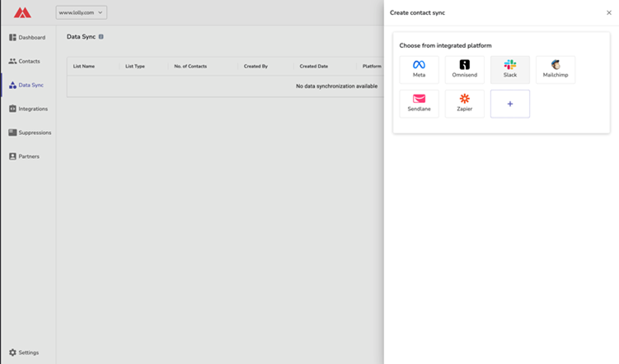Go to Partners in the sidebar
This screenshot has height=364, width=619.
(25, 156)
